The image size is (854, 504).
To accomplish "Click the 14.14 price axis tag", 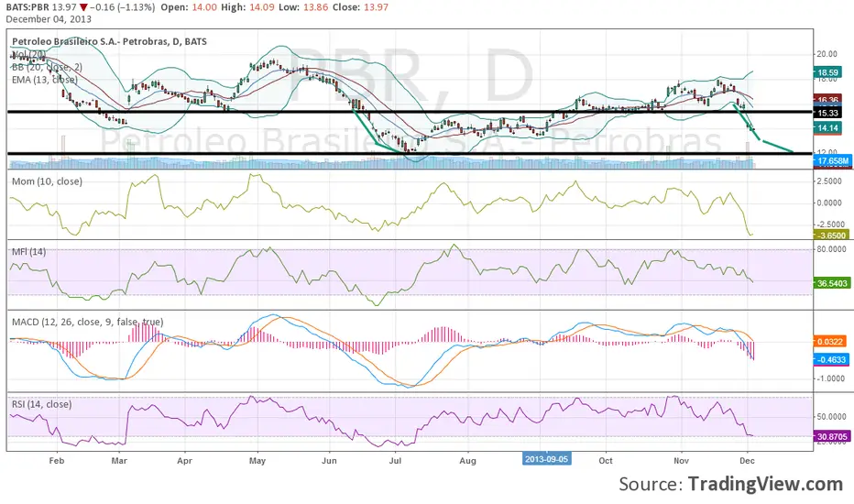I will click(827, 127).
